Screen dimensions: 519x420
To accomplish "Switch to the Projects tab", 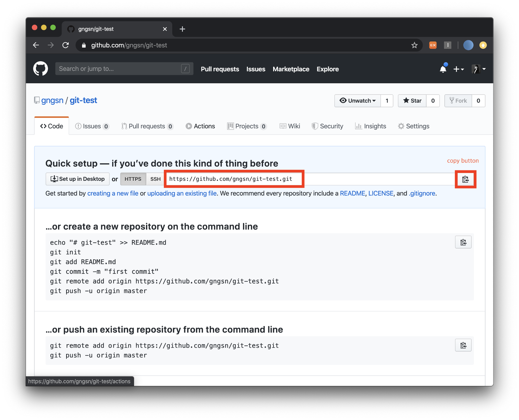I will (x=247, y=126).
